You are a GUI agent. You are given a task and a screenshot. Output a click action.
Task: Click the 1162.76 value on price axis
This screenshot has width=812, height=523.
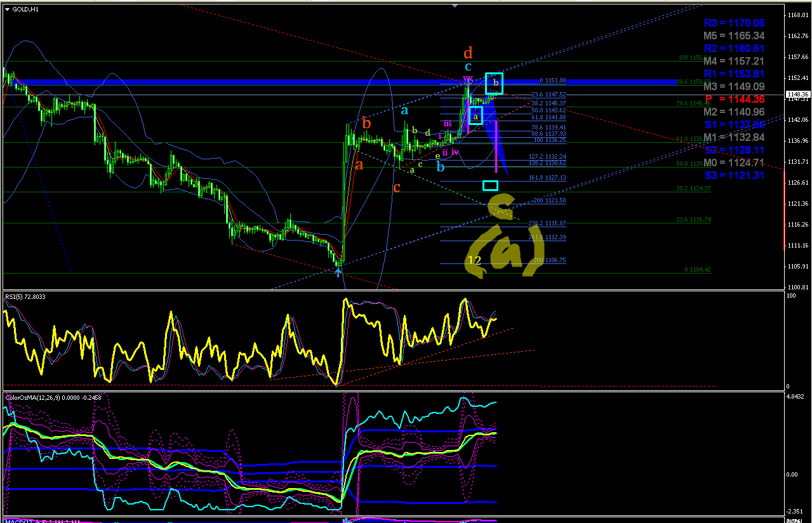797,36
